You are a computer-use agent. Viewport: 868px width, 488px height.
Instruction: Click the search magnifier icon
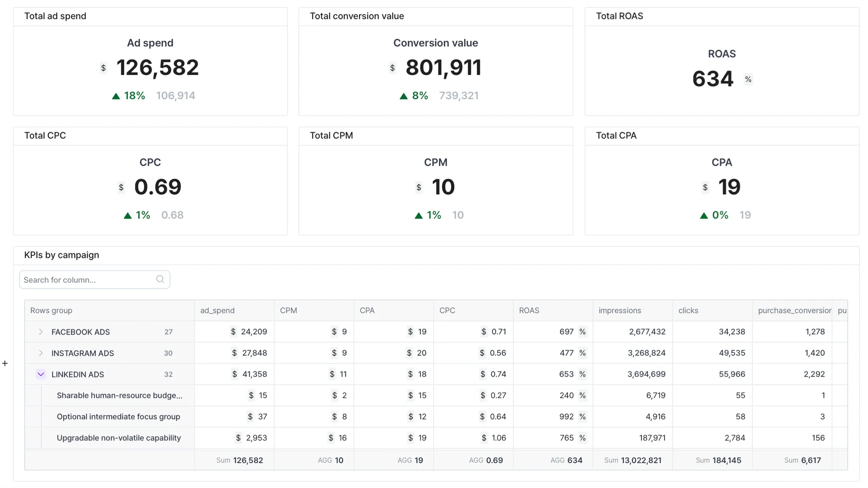(x=160, y=279)
